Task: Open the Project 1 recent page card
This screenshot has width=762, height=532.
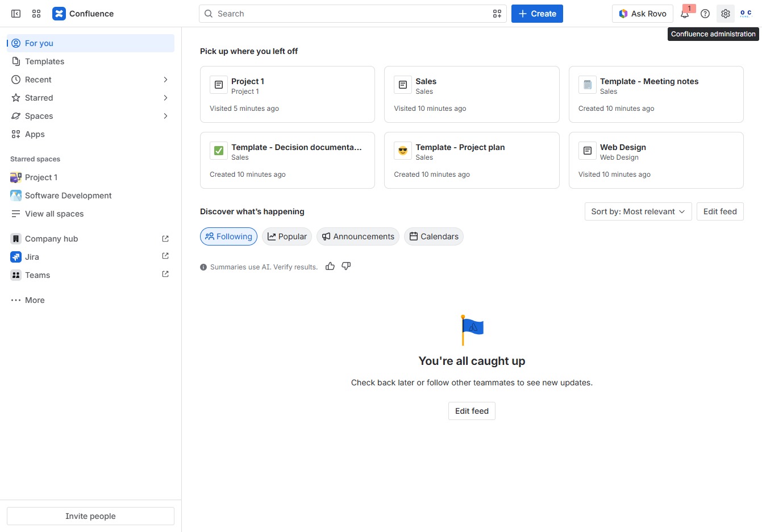Action: click(x=288, y=94)
